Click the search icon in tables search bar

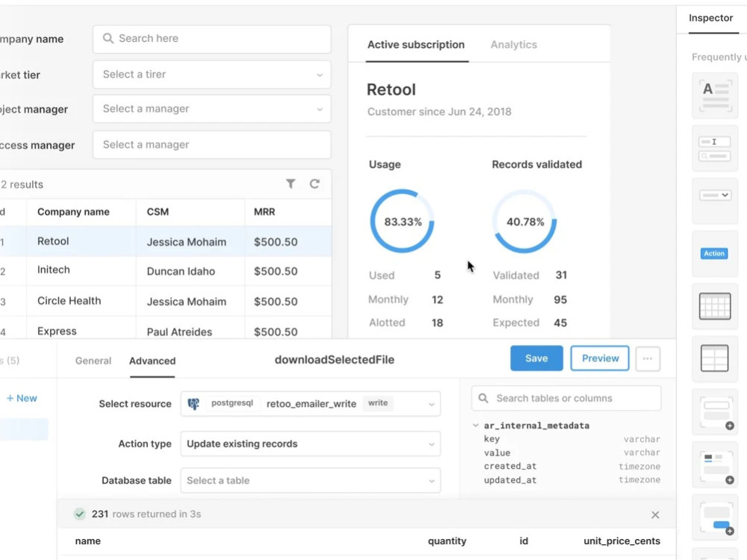482,398
